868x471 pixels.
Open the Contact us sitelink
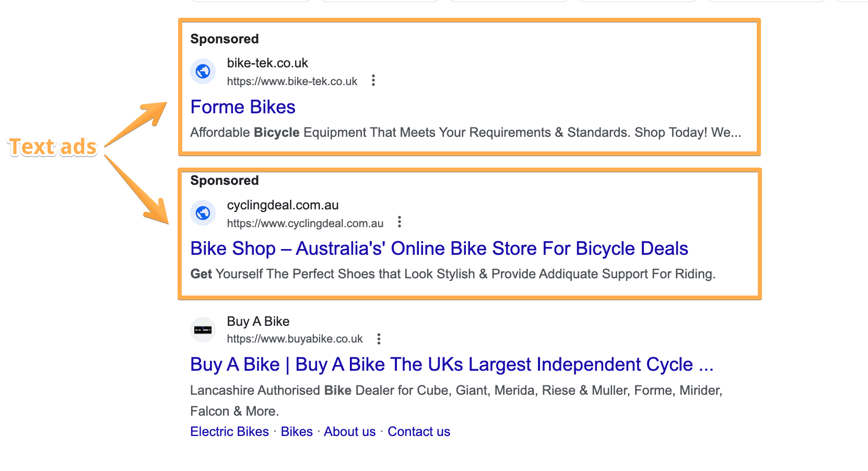418,431
